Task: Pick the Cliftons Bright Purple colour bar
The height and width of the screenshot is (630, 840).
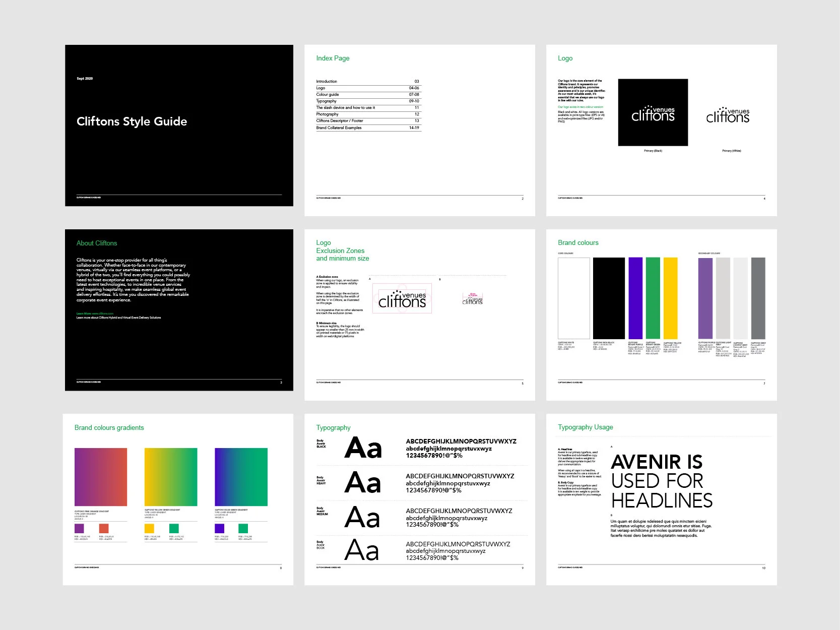Action: click(635, 298)
